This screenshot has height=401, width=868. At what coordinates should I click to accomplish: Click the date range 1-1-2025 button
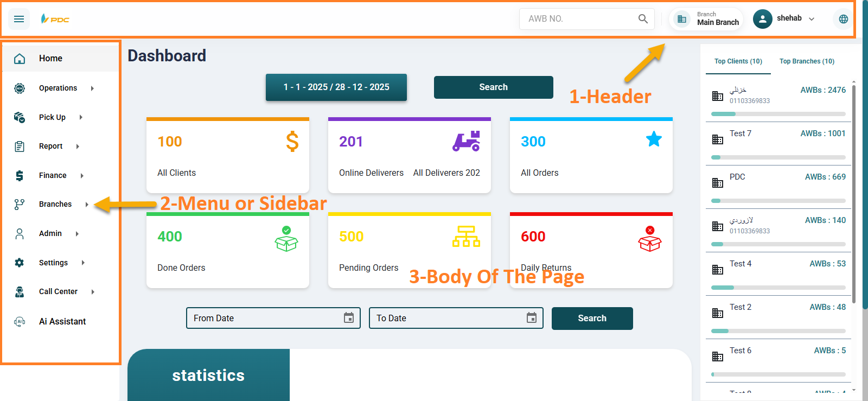pyautogui.click(x=336, y=87)
